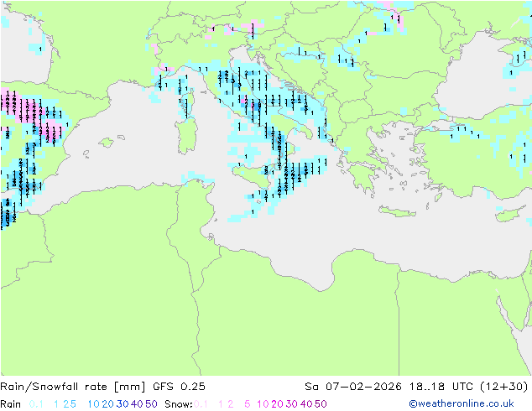Click the rain legend value 40
Viewport: 532px width, 411px height.
pos(137,404)
